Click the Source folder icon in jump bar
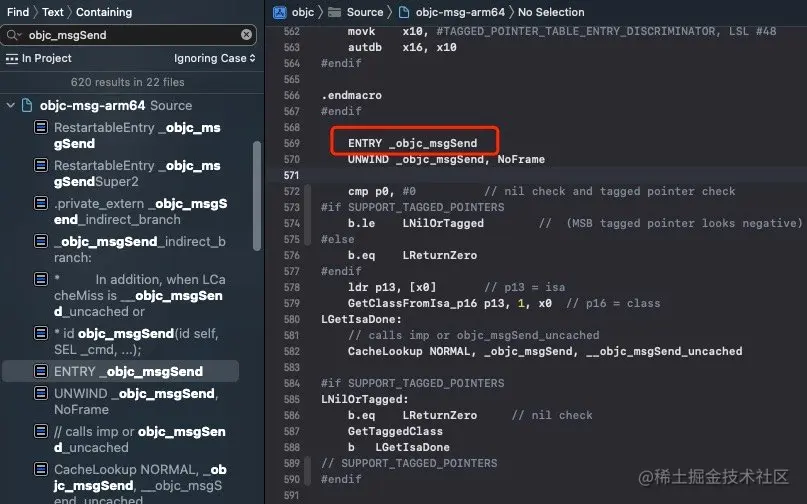This screenshot has width=807, height=504. 335,12
